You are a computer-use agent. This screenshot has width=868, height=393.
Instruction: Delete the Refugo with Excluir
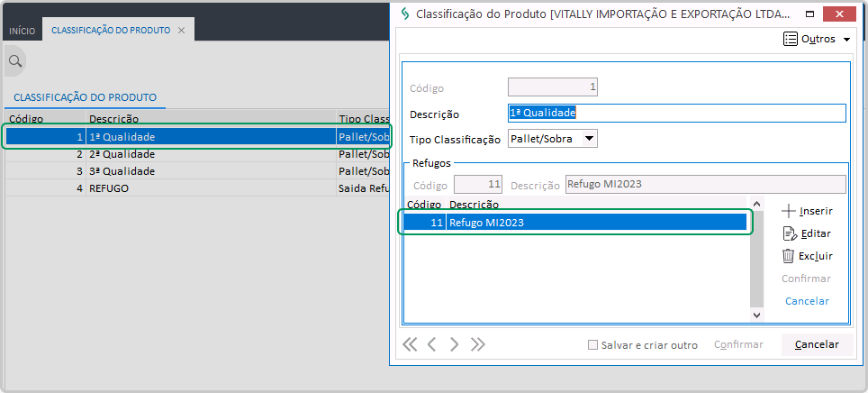(807, 256)
